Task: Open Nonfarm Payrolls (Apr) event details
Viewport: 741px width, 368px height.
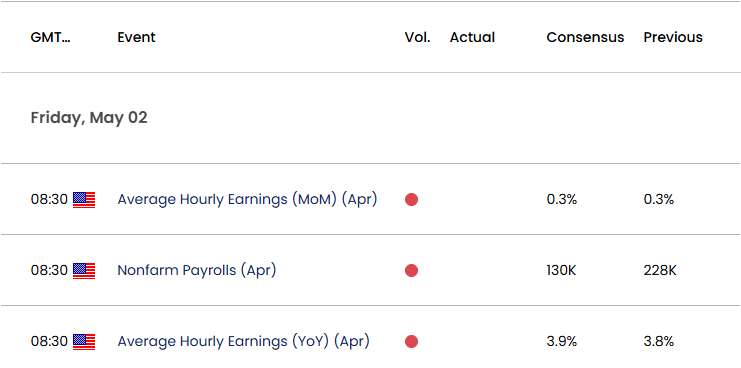Action: [197, 271]
